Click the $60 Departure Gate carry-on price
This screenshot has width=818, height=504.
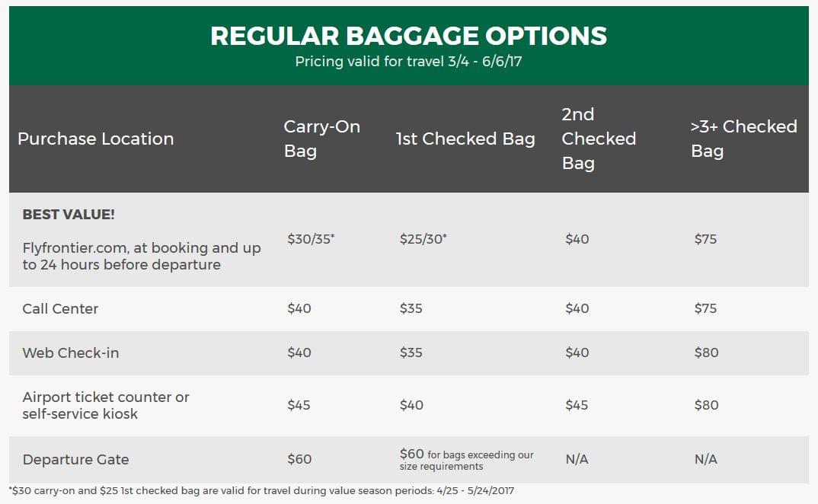point(299,459)
